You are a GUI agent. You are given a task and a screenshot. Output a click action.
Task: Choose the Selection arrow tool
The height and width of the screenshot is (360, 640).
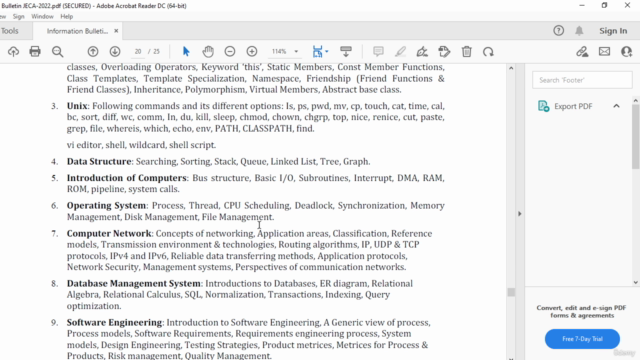tap(186, 51)
